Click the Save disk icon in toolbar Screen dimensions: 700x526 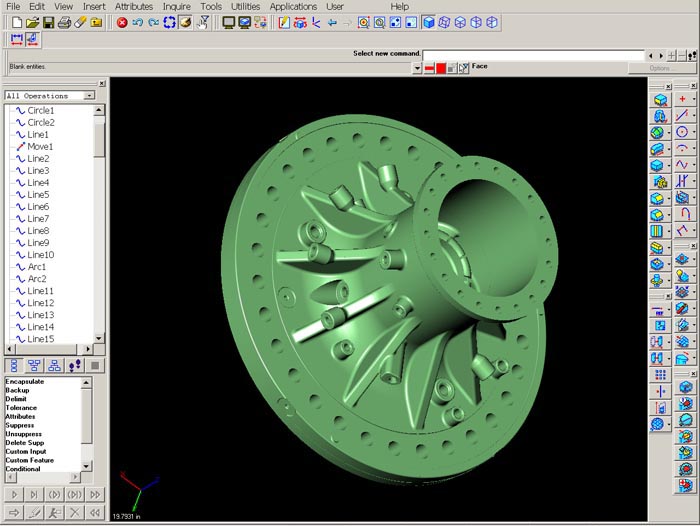point(48,22)
